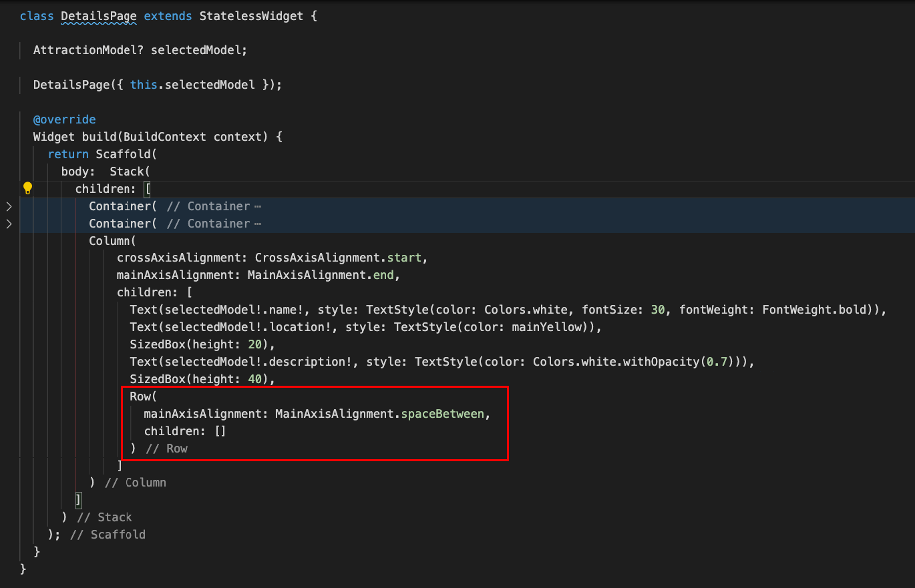This screenshot has height=588, width=915.
Task: Click the AttractionModel? type declaration
Action: [89, 50]
